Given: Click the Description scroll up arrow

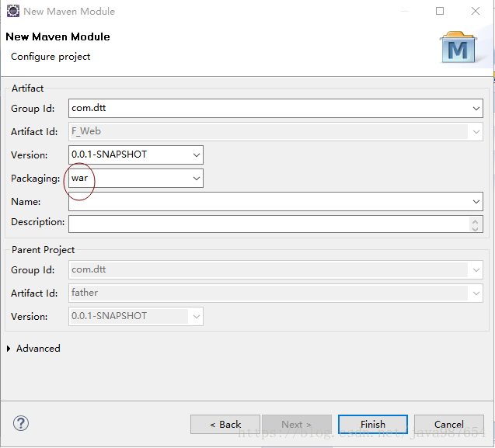Looking at the screenshot, I should 475,221.
